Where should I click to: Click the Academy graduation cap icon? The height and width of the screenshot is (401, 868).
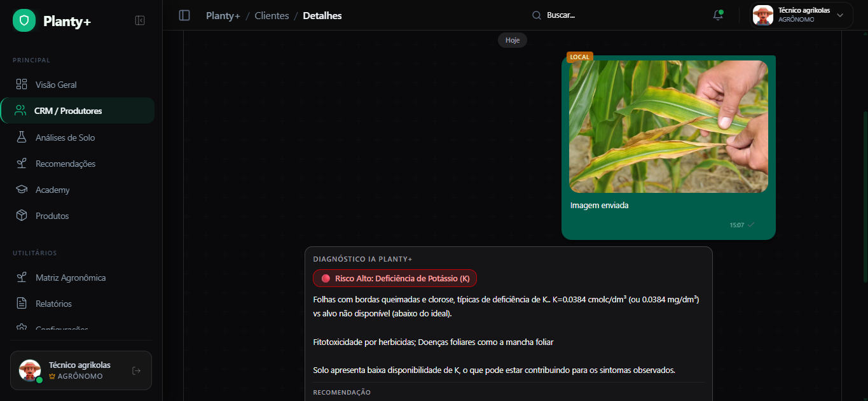coord(22,190)
